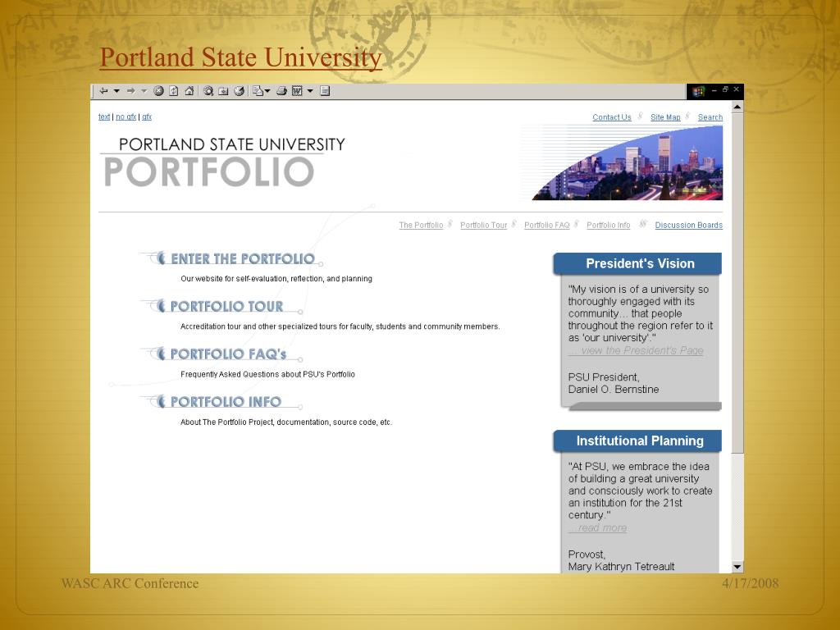Screen dimensions: 840x630
Task: Click the President's Vision panel header
Action: pyautogui.click(x=637, y=263)
